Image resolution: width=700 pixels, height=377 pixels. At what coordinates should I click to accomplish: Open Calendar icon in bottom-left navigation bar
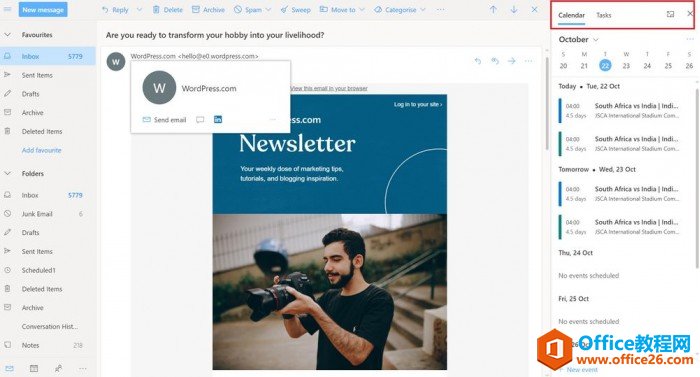click(33, 369)
